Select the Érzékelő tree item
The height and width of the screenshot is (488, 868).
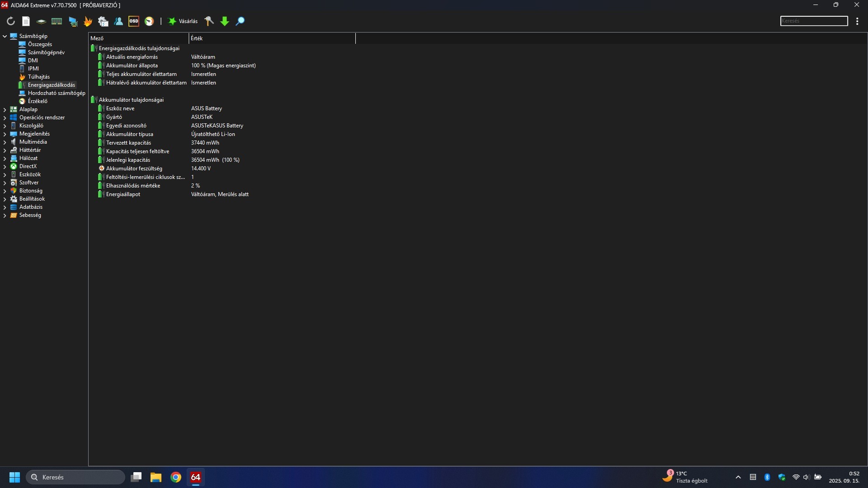[x=38, y=101]
